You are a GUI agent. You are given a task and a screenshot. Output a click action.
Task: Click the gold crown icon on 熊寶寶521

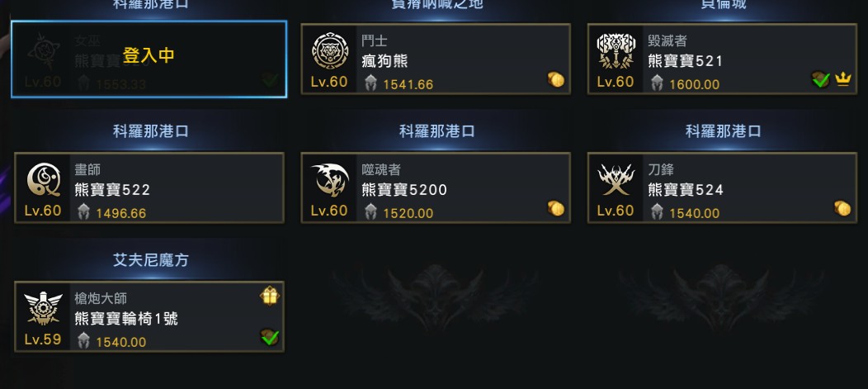tap(842, 80)
